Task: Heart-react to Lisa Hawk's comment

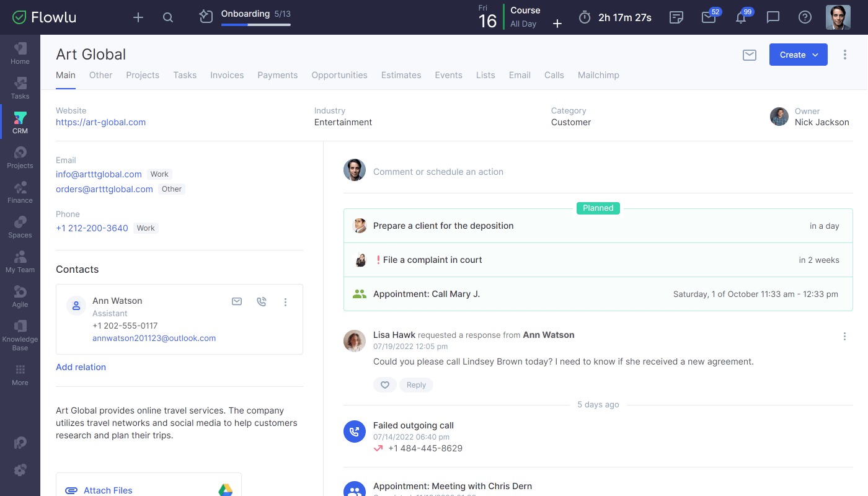Action: coord(384,384)
